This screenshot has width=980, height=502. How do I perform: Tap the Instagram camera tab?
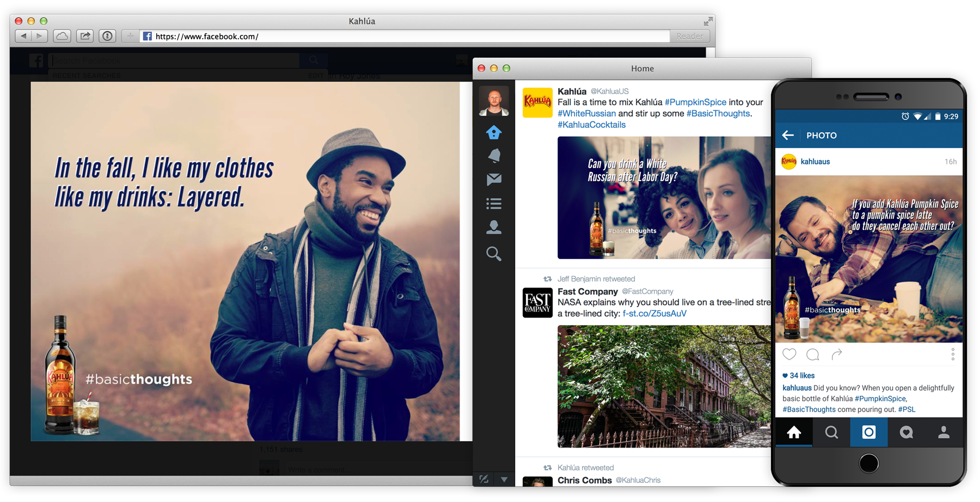coord(869,432)
